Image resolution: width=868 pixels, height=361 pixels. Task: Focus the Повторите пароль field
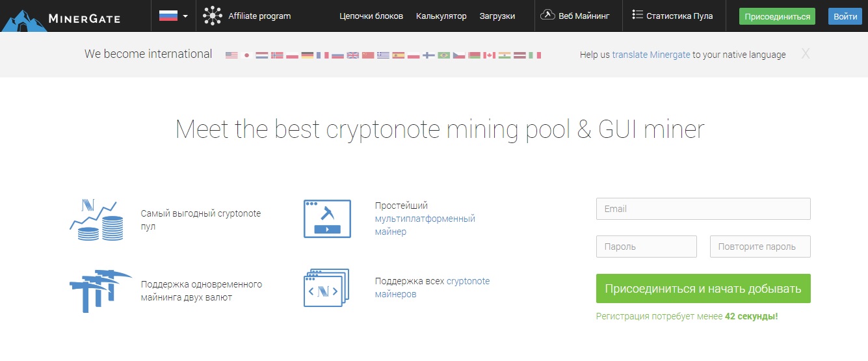click(760, 247)
